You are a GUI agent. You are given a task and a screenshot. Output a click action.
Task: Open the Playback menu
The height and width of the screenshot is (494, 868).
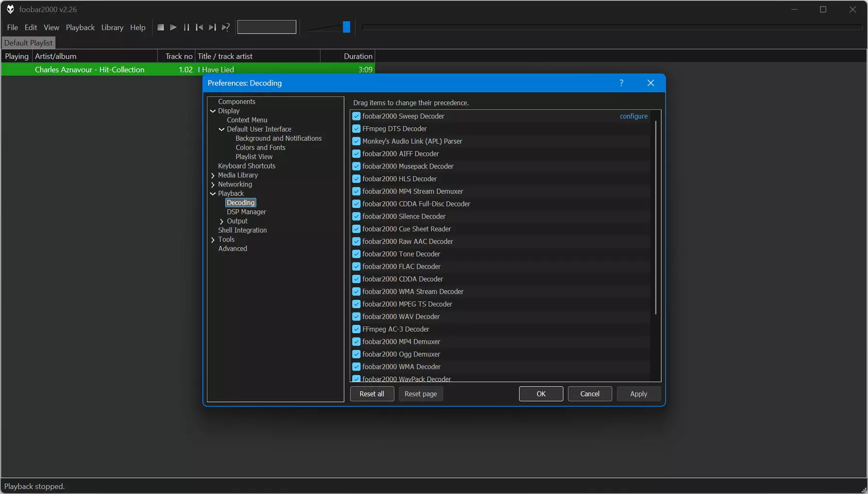80,28
